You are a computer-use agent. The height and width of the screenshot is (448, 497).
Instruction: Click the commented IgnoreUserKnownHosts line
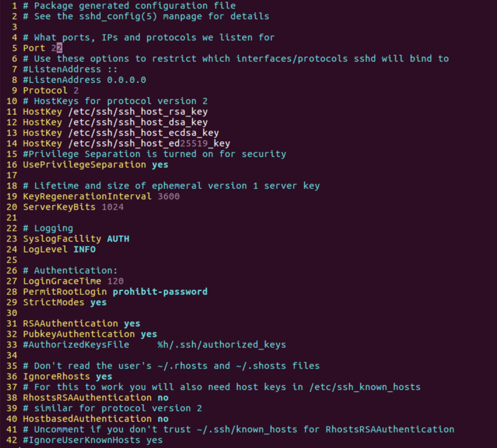pyautogui.click(x=93, y=440)
